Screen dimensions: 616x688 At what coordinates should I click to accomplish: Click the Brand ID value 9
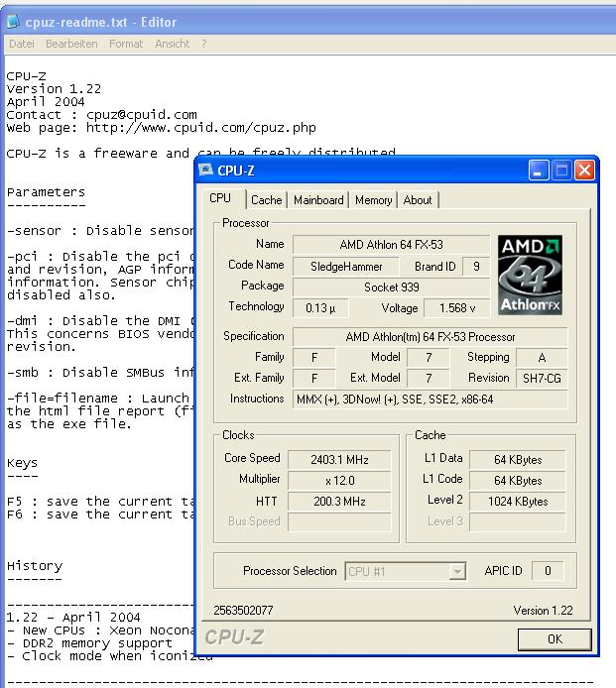(x=476, y=267)
